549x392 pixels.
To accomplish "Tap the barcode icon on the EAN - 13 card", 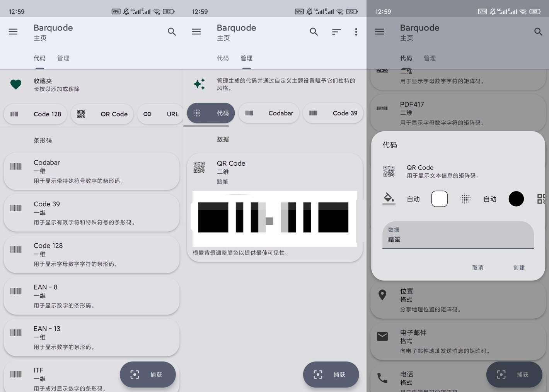I will point(16,333).
